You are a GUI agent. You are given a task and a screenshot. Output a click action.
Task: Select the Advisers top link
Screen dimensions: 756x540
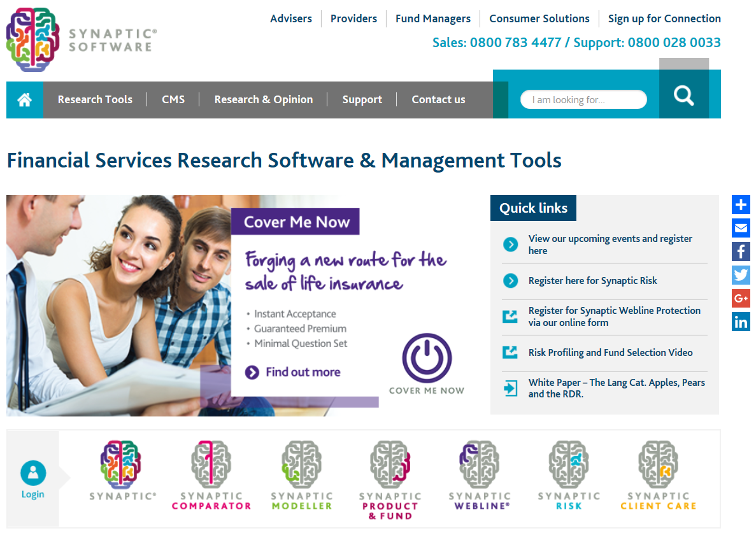pyautogui.click(x=290, y=19)
